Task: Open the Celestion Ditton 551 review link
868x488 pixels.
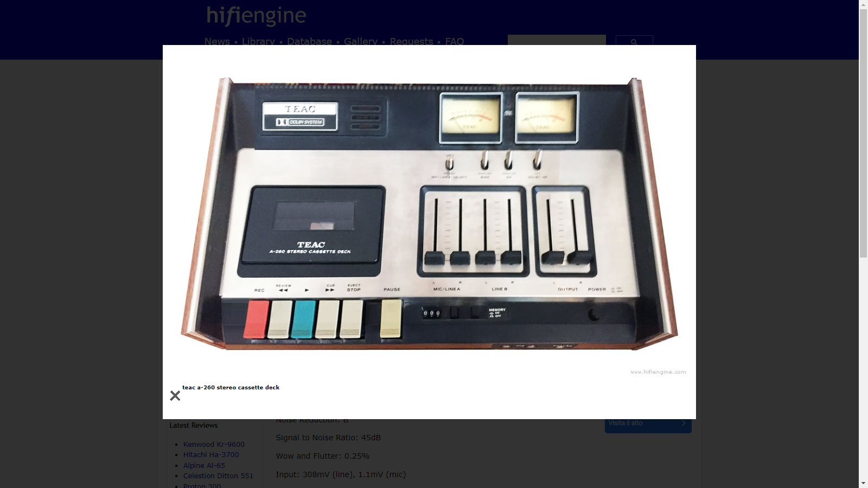Action: [x=218, y=476]
